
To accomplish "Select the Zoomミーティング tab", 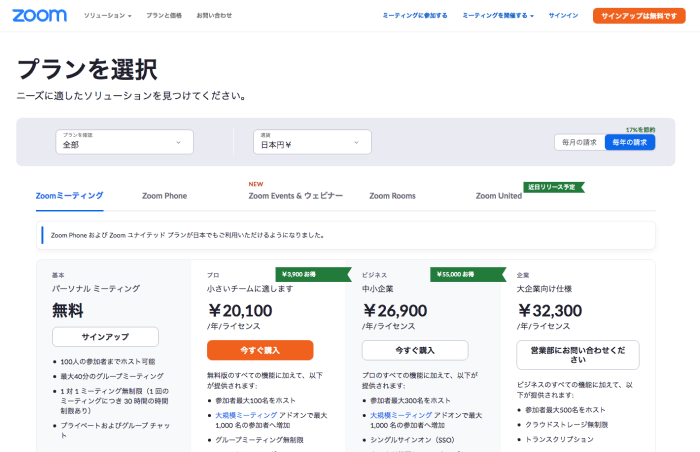I will pos(69,196).
